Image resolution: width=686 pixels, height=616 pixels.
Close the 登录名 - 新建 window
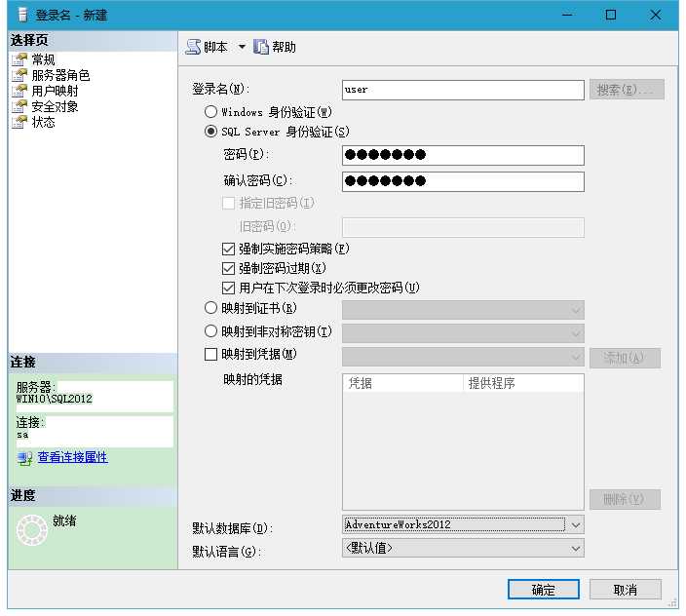tap(655, 15)
